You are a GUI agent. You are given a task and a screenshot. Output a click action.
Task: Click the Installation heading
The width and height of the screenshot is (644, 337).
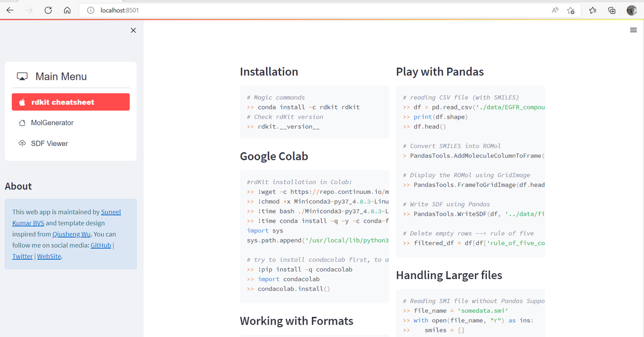[x=269, y=72]
